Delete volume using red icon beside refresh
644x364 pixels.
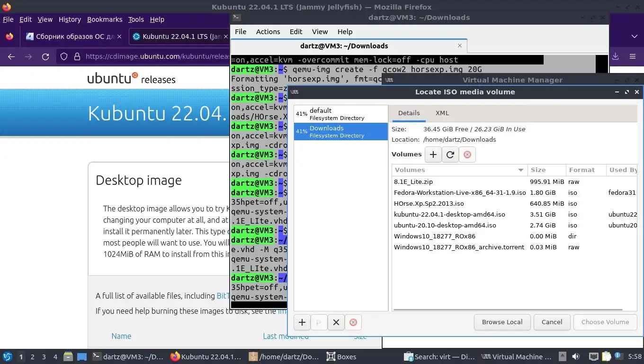pyautogui.click(x=467, y=155)
